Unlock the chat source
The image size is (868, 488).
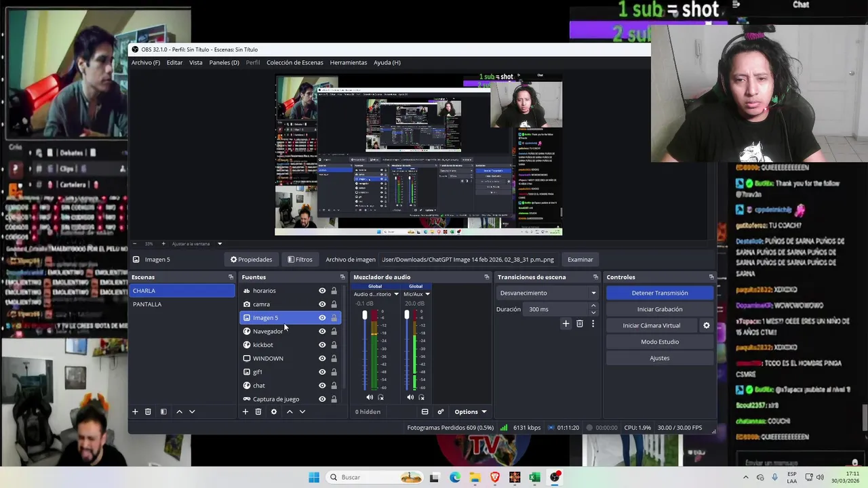tap(334, 386)
